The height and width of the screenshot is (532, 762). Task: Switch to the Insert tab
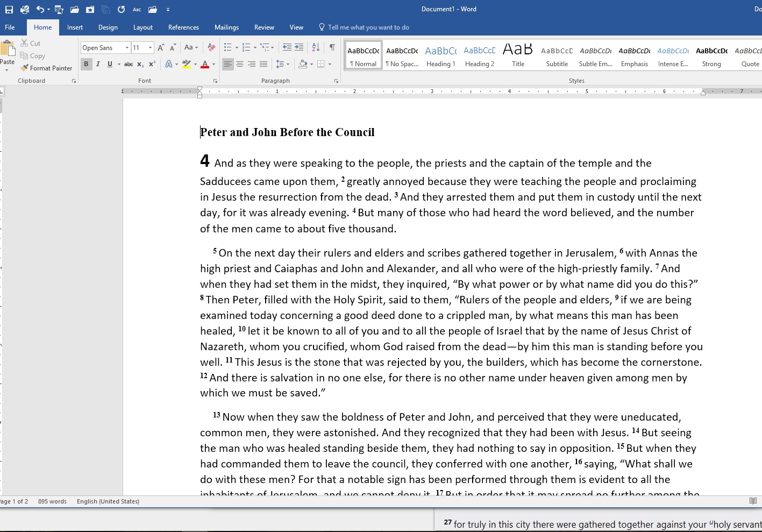point(75,27)
